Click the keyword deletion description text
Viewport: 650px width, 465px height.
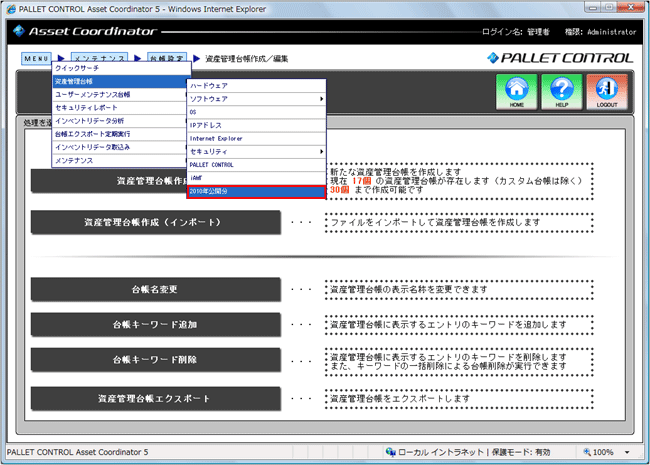pos(448,361)
